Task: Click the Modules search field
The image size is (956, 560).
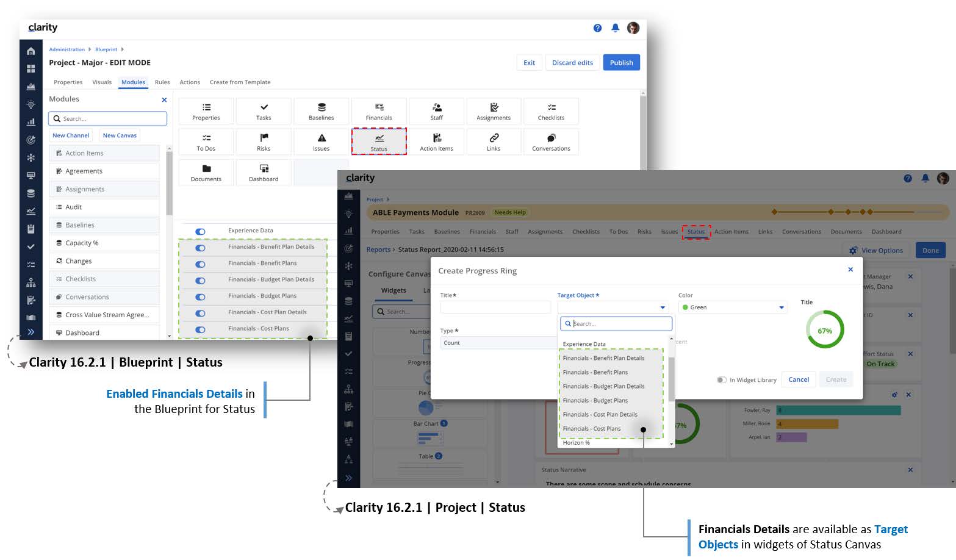Action: 108,118
